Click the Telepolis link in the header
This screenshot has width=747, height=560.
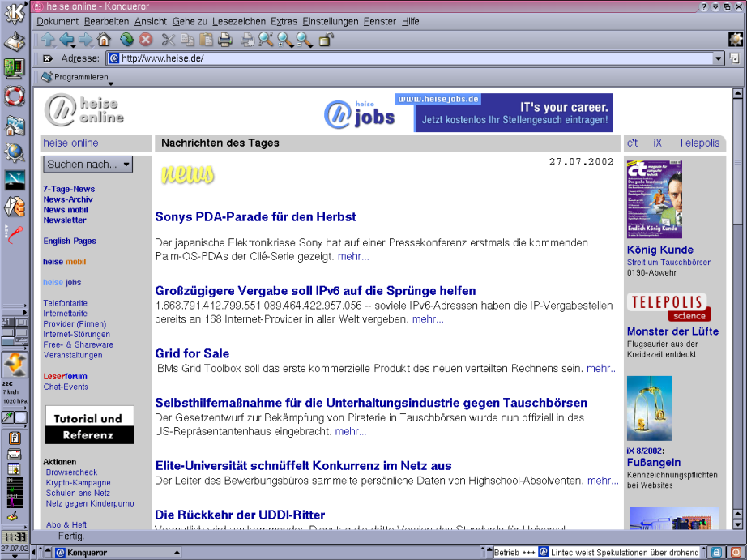pos(698,143)
